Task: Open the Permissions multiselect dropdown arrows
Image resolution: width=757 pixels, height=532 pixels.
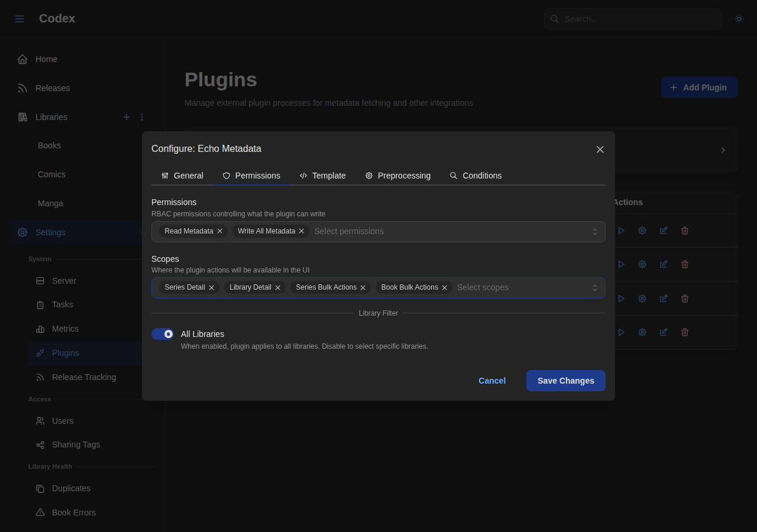Action: (x=595, y=232)
